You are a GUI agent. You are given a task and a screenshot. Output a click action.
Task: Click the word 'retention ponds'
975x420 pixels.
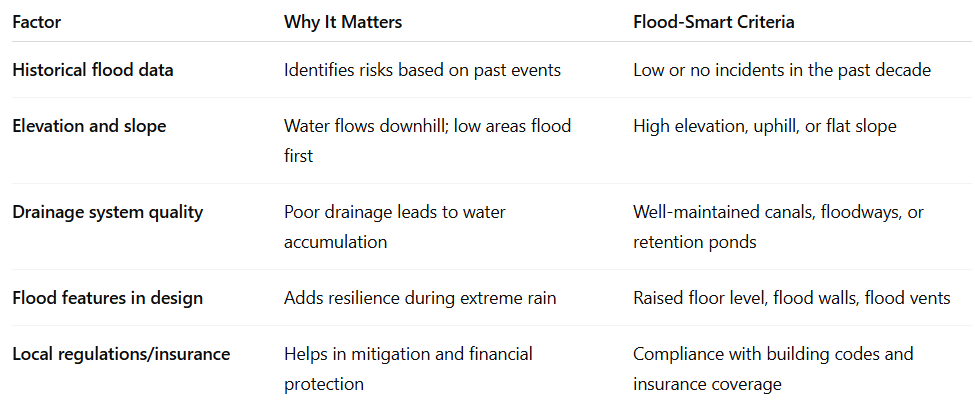pos(695,241)
